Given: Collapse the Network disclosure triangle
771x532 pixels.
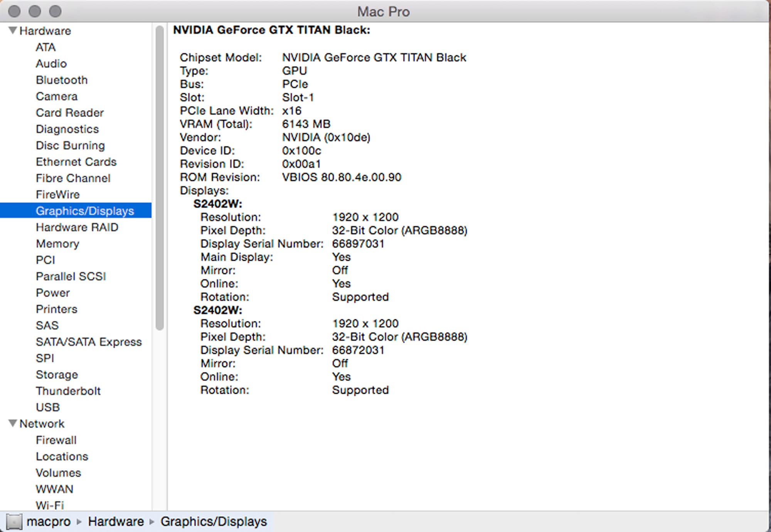Looking at the screenshot, I should click(x=13, y=423).
